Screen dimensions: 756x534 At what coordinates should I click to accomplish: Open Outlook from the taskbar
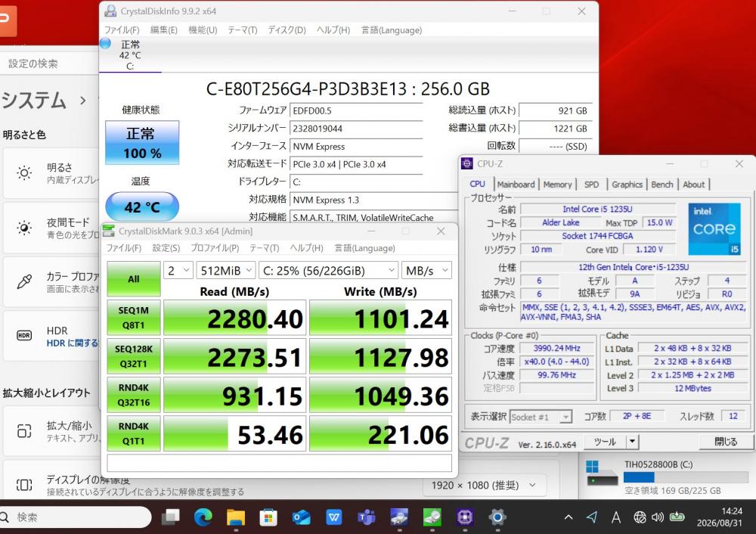pyautogui.click(x=302, y=517)
